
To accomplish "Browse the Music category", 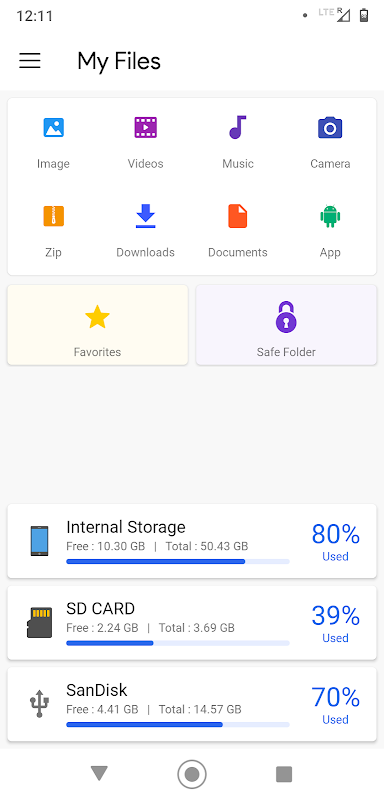I will (238, 142).
